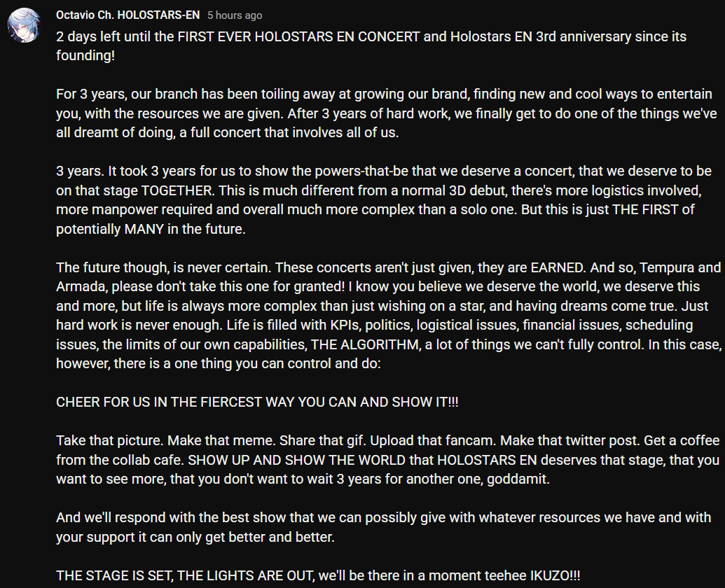This screenshot has height=588, width=725.
Task: Click the word 'founding!' in the post
Action: [x=85, y=55]
